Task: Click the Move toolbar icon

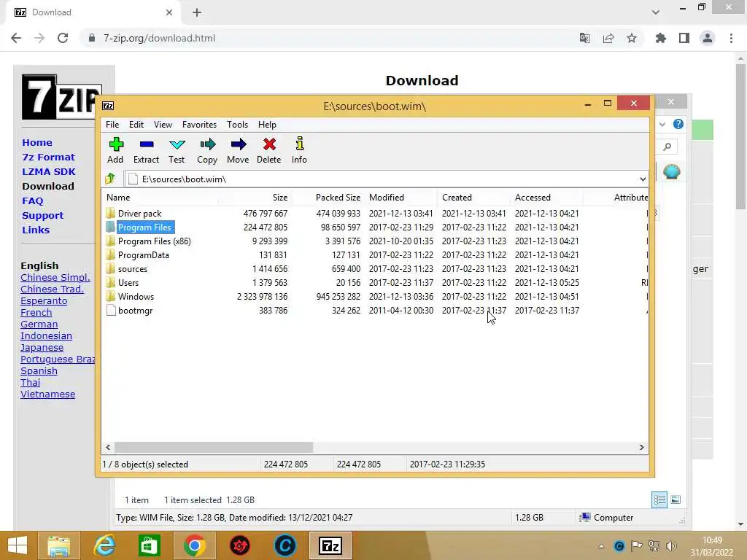Action: [x=239, y=144]
